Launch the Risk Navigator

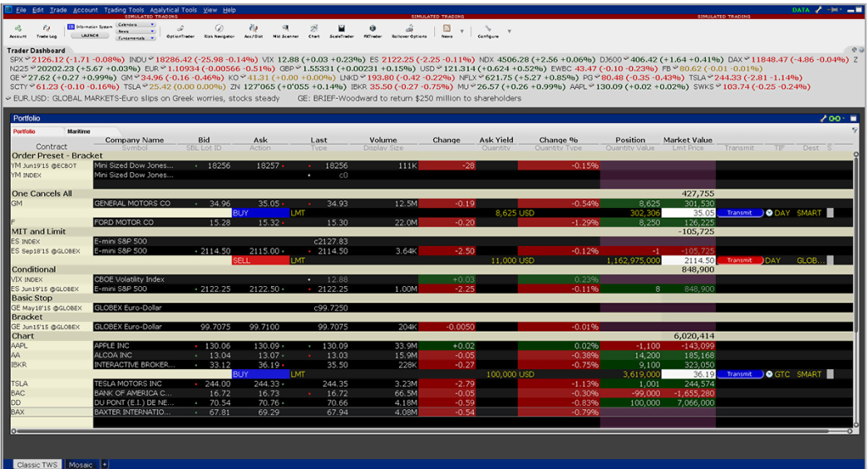click(219, 31)
